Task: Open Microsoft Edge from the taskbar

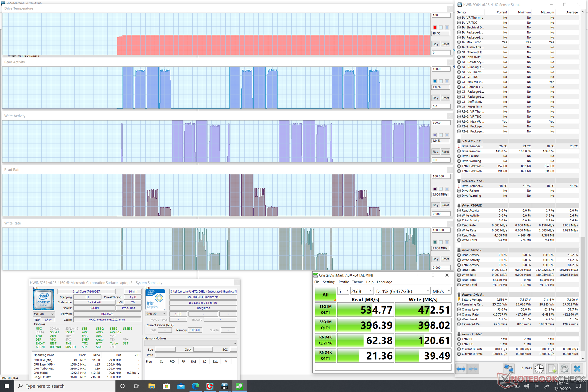Action: [x=195, y=386]
